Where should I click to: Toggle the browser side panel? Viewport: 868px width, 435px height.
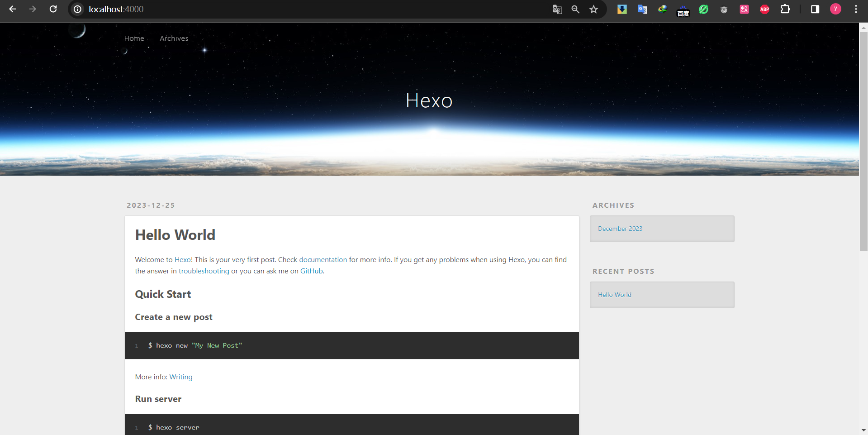click(x=815, y=9)
